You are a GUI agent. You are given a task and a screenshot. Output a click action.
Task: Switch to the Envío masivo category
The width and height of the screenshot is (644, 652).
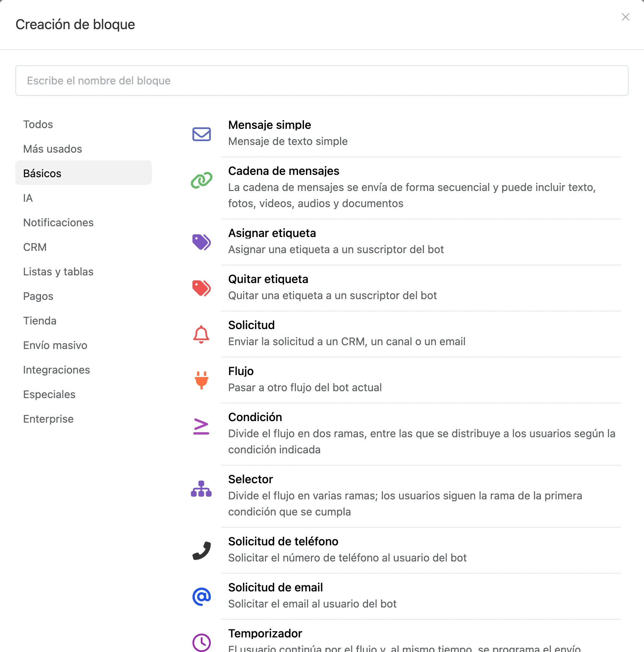(x=84, y=345)
